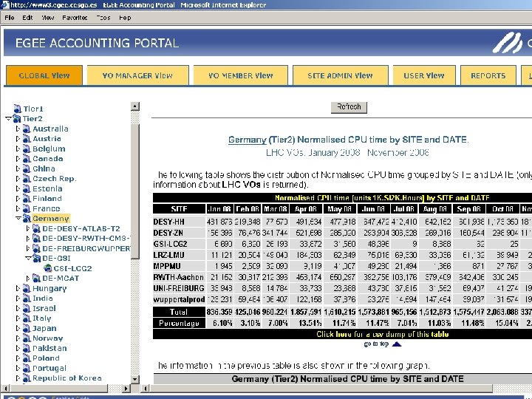
Task: Select Republic of Korea in the tree
Action: click(x=66, y=378)
